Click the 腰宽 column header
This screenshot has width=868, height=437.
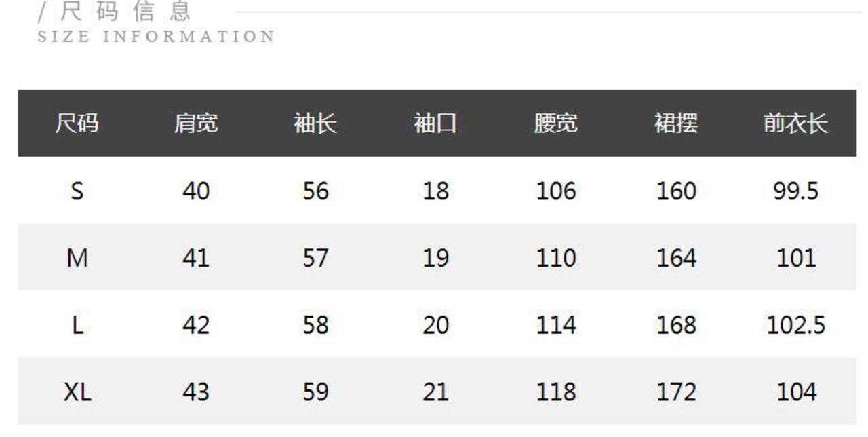555,123
